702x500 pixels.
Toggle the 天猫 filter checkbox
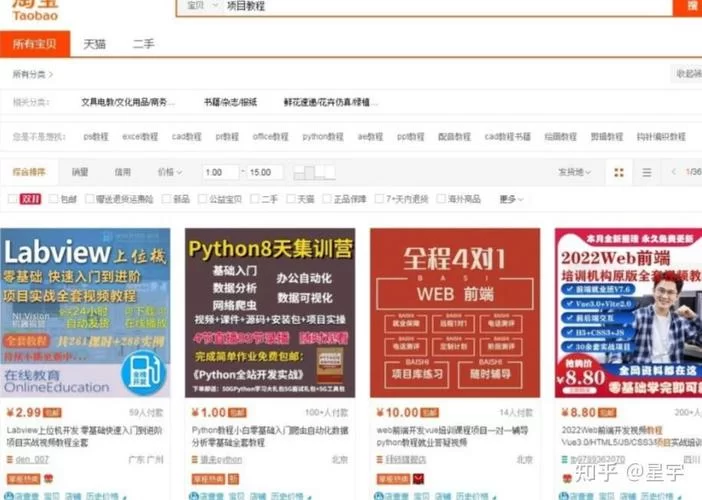[291, 199]
